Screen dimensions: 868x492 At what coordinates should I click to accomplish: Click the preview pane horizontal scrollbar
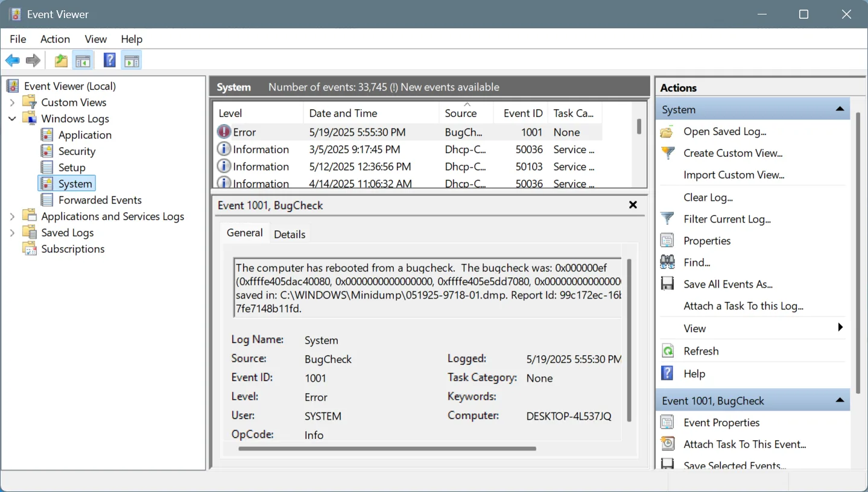pos(387,449)
